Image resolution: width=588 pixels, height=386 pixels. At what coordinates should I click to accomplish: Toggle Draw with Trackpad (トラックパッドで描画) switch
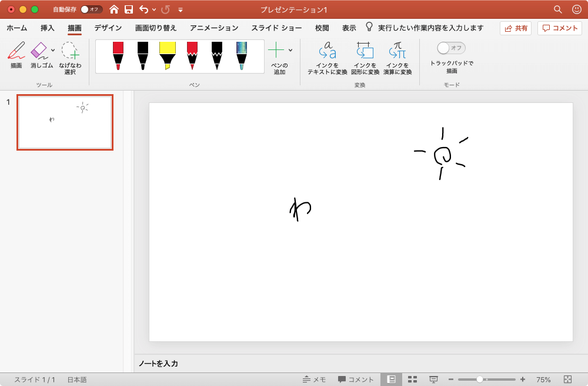pos(452,48)
